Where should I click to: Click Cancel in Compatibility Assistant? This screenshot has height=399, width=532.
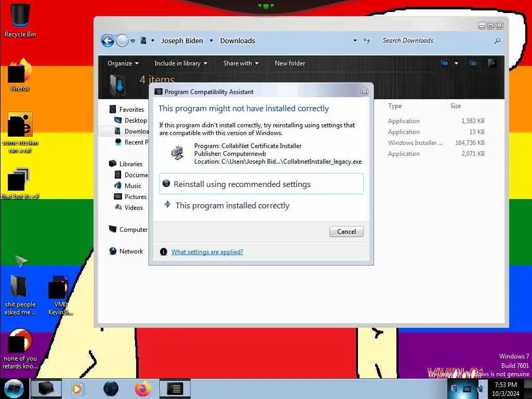pos(346,231)
